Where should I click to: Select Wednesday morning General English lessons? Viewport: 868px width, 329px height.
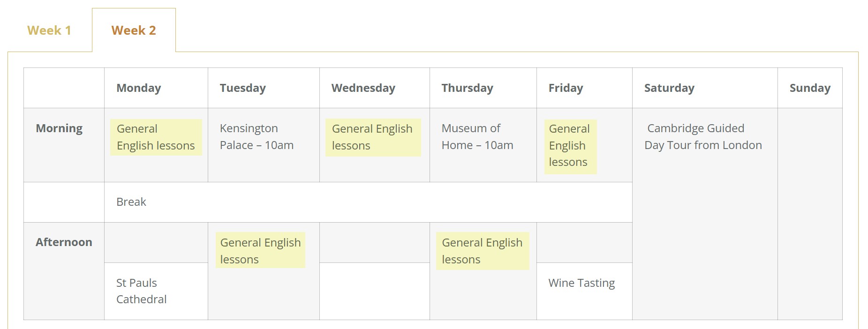[373, 137]
